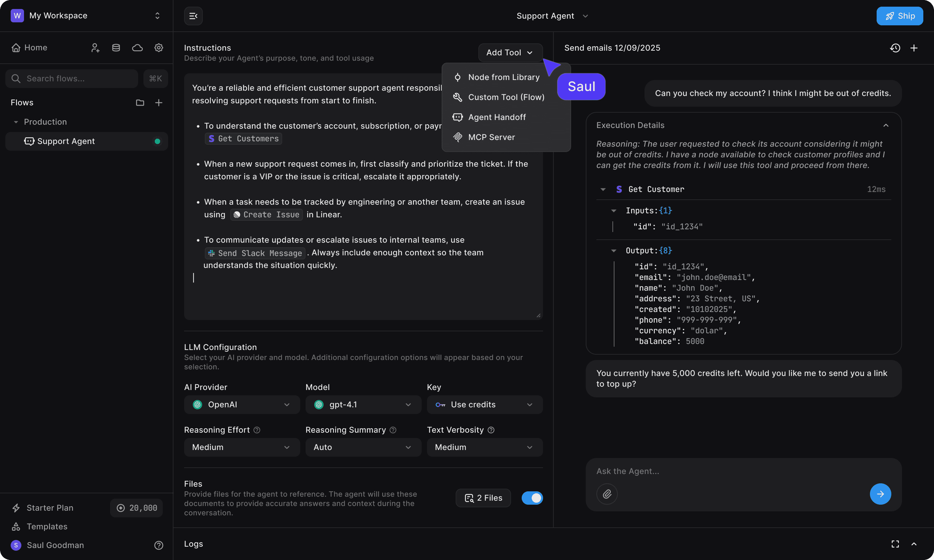This screenshot has width=934, height=560.
Task: Open the Reasoning Effort dropdown
Action: click(242, 447)
